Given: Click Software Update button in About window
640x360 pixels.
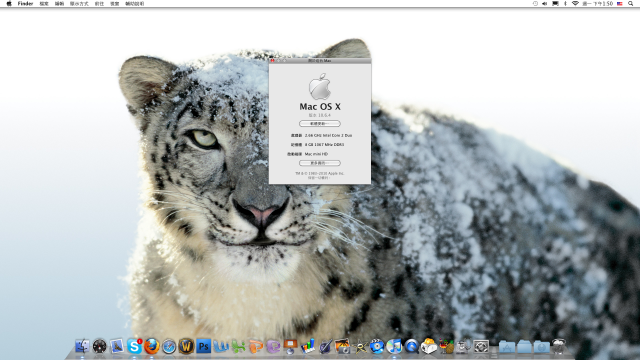Looking at the screenshot, I should pos(320,123).
